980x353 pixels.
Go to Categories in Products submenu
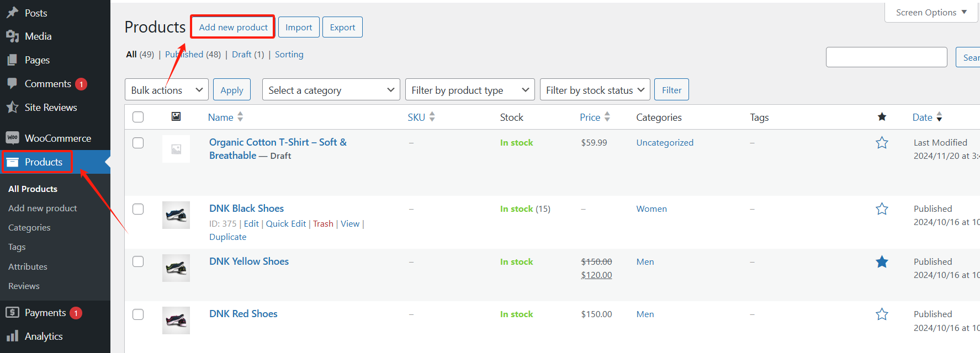click(29, 228)
